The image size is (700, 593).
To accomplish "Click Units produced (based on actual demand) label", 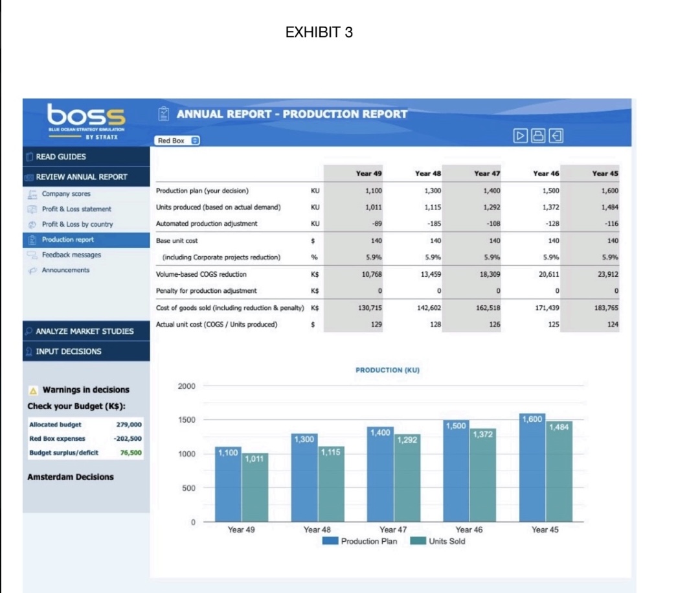I will pyautogui.click(x=218, y=207).
